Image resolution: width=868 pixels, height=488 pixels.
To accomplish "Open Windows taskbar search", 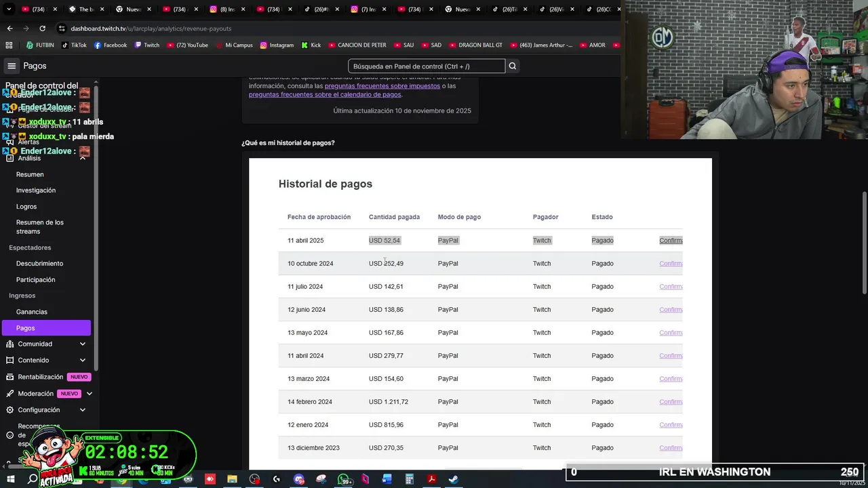I will tap(33, 479).
